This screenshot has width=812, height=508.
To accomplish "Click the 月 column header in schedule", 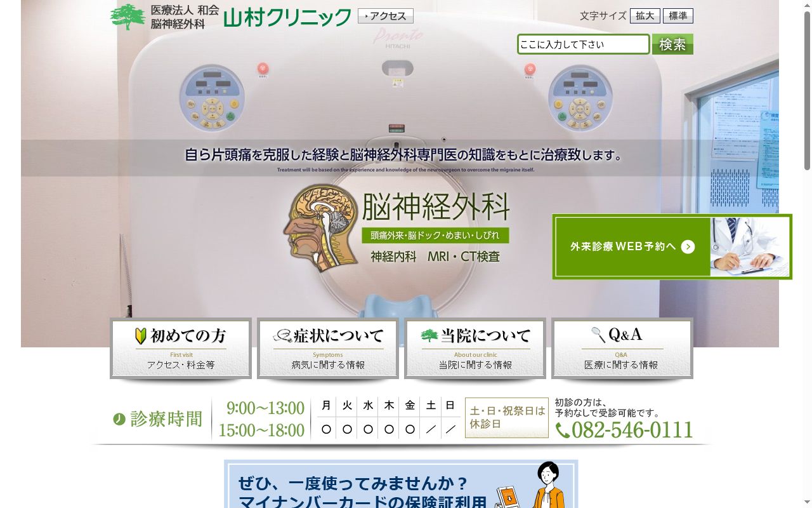I will (326, 405).
